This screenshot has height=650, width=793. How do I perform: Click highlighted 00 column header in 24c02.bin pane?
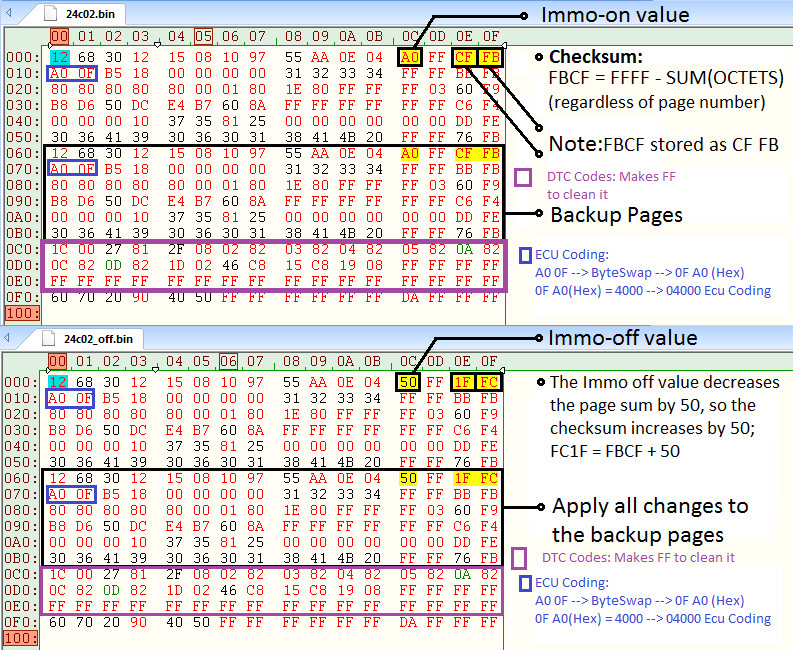(58, 37)
